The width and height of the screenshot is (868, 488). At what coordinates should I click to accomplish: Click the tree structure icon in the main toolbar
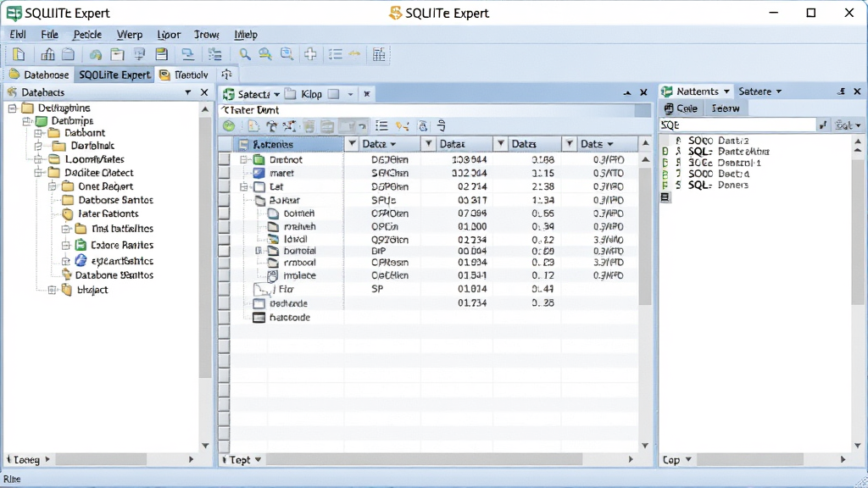pyautogui.click(x=215, y=54)
